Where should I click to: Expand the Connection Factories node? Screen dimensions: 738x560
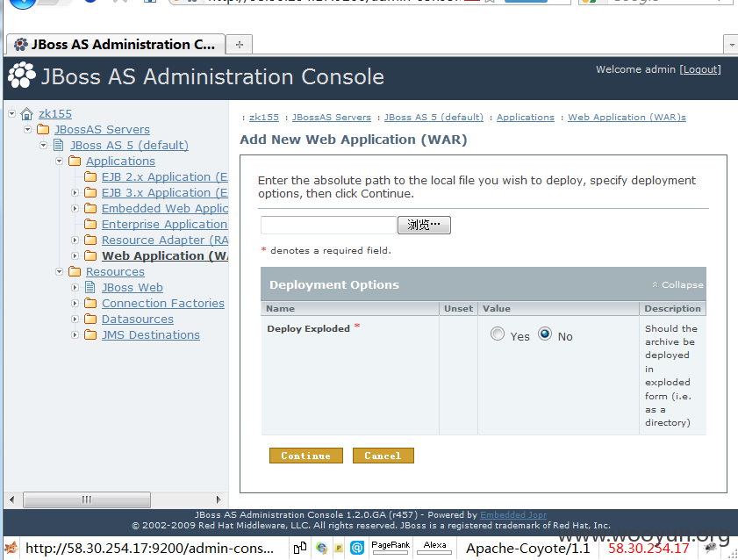(x=75, y=303)
